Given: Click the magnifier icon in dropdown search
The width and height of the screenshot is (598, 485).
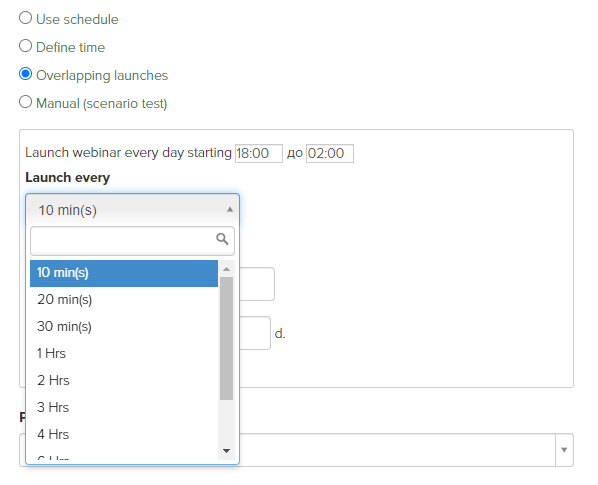Looking at the screenshot, I should point(222,239).
